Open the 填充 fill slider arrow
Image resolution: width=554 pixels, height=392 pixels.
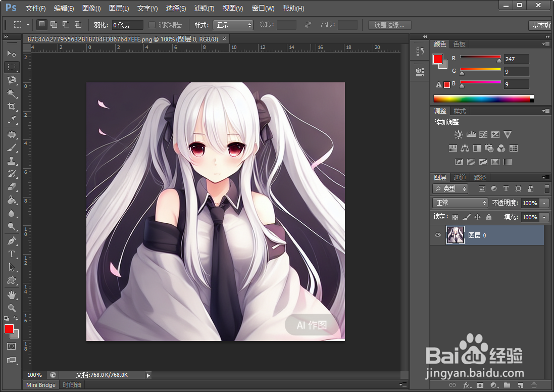click(544, 217)
